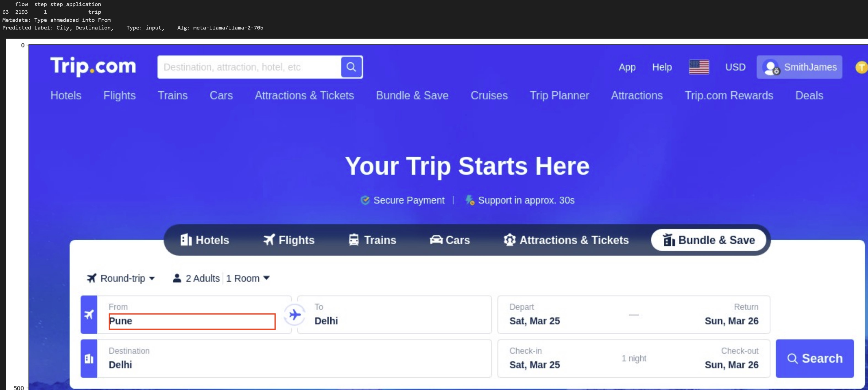Click the airplane icon beside From field

point(89,315)
